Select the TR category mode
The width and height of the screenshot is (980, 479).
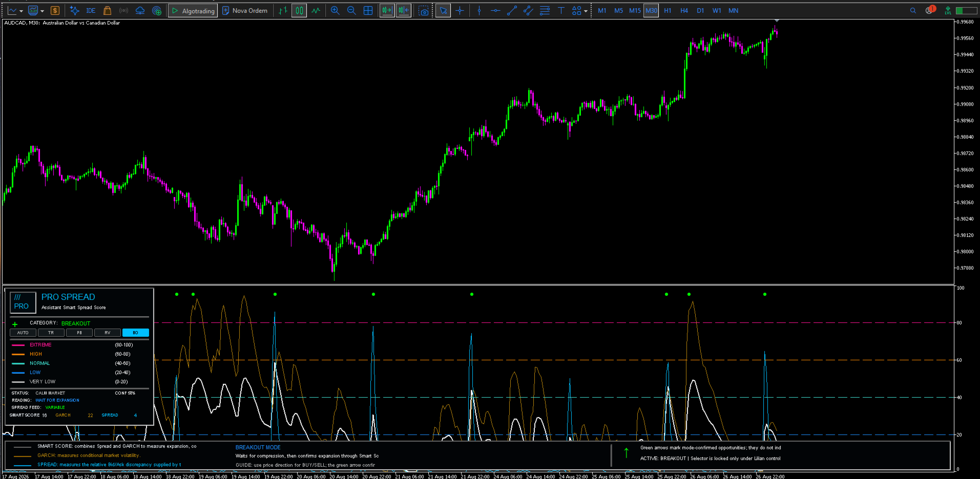tap(51, 333)
